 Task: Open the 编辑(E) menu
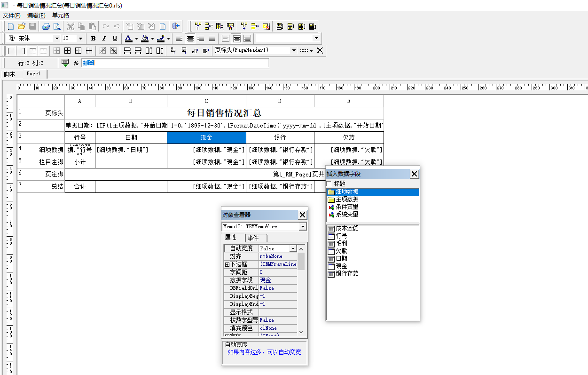[36, 15]
